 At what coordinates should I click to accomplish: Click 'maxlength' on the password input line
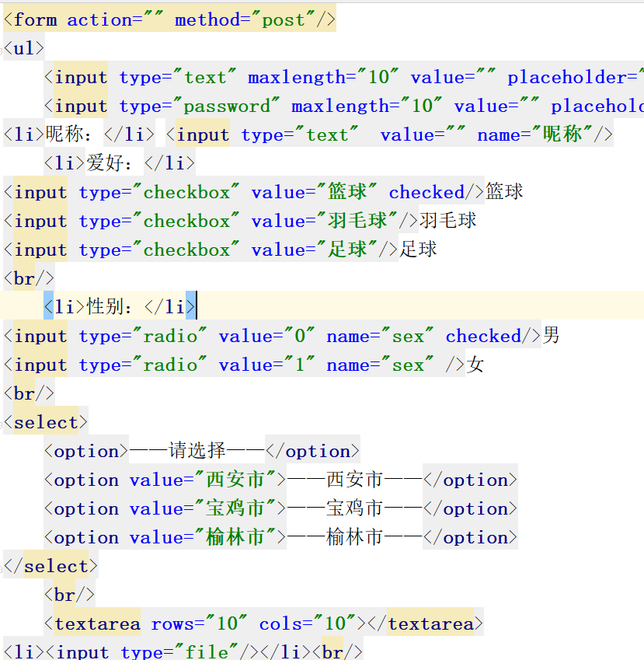(340, 106)
